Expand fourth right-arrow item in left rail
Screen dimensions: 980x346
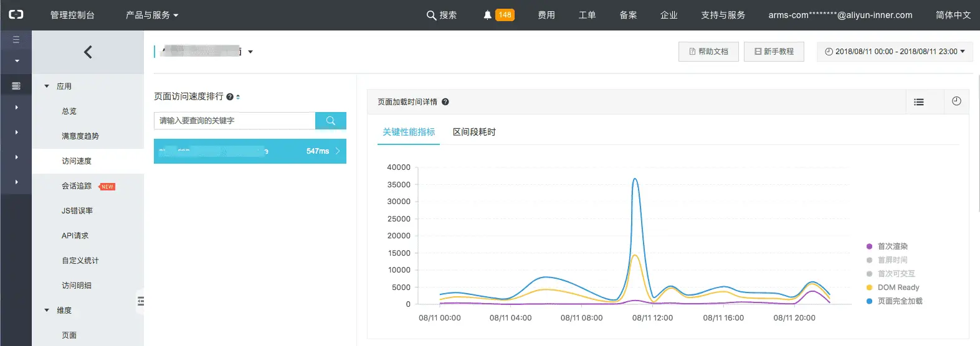(16, 182)
